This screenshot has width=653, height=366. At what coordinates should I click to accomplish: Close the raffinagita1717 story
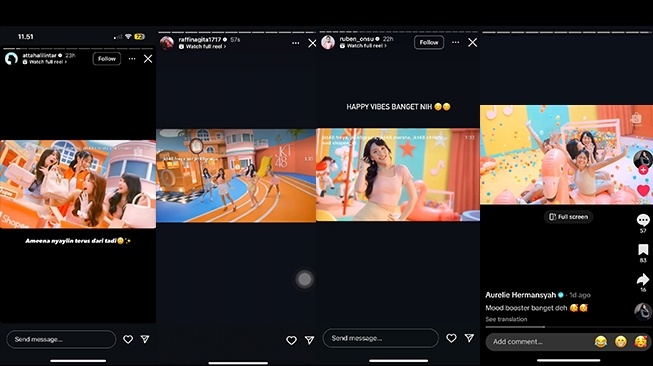point(312,43)
